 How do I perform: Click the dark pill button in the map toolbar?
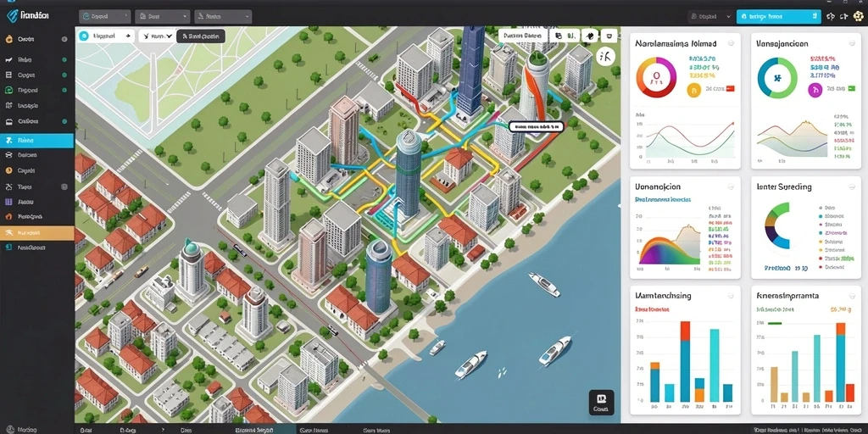tap(201, 36)
